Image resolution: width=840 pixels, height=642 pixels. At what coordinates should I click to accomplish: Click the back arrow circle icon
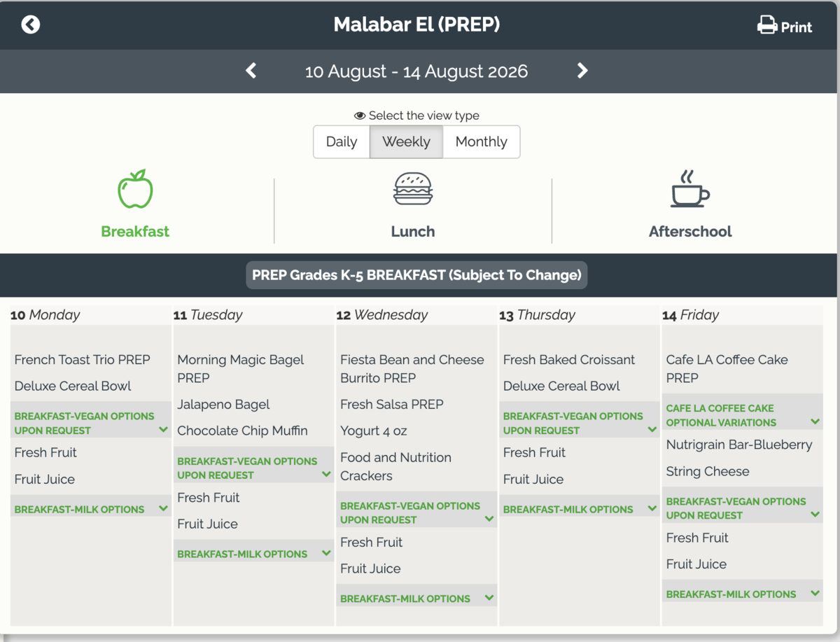31,25
